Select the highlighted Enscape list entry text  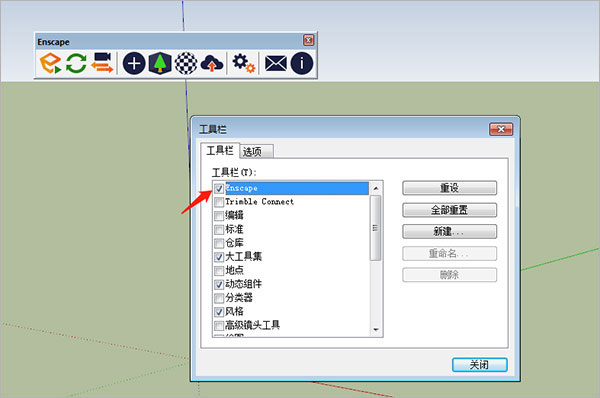click(x=241, y=188)
